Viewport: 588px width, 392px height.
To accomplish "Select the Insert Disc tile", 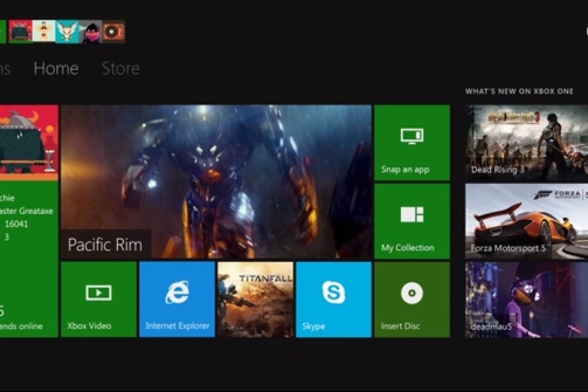I will tap(412, 299).
